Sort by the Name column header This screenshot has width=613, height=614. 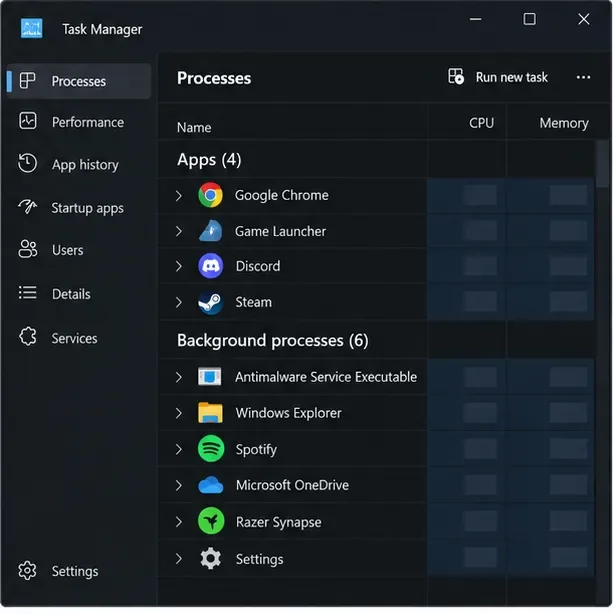pos(194,127)
